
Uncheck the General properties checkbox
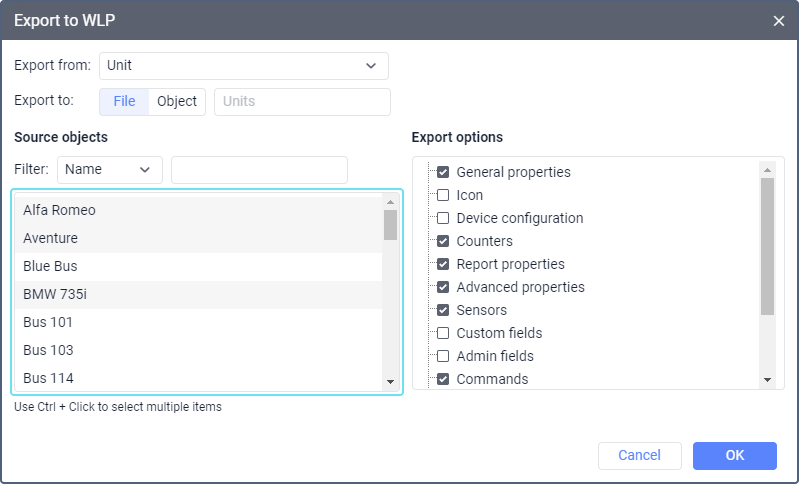[x=443, y=172]
